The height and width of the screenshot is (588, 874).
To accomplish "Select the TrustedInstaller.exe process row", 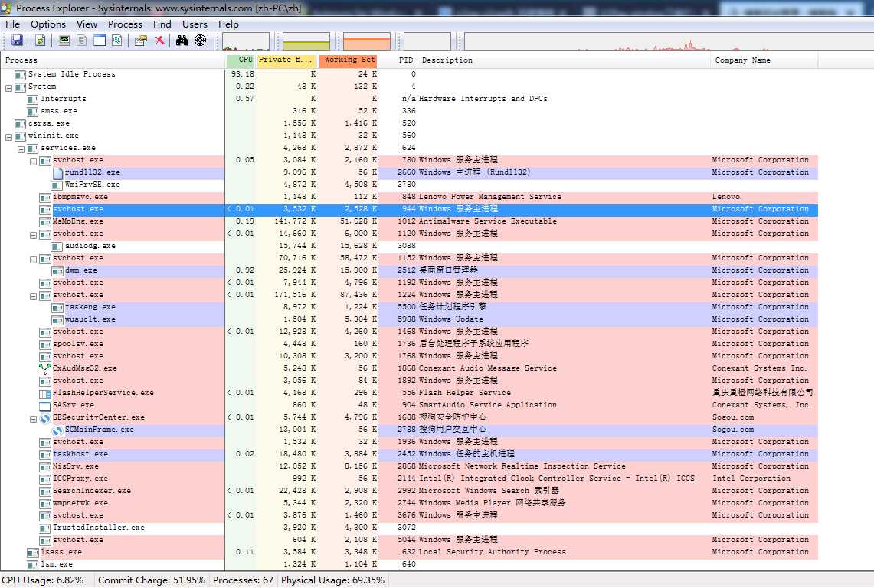I will point(409,528).
